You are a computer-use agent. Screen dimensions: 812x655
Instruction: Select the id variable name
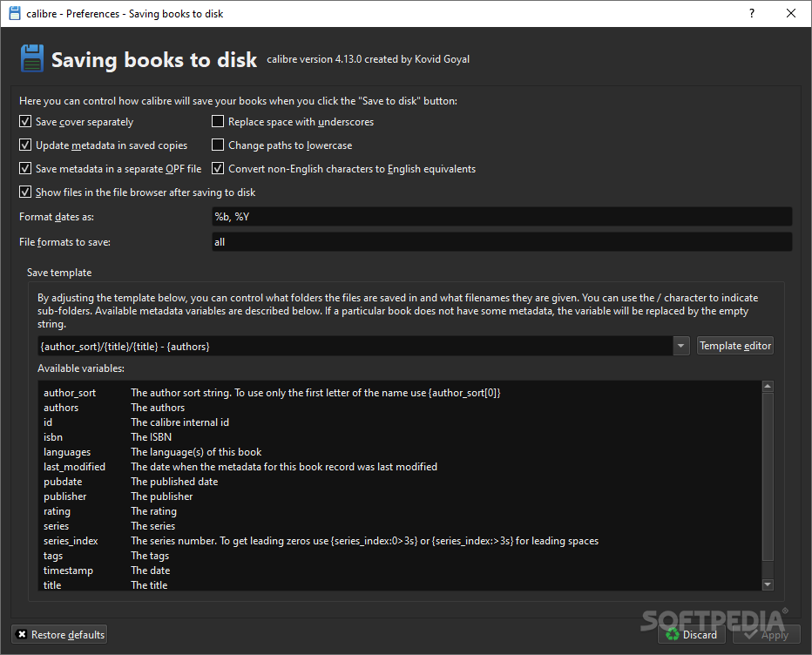[48, 422]
